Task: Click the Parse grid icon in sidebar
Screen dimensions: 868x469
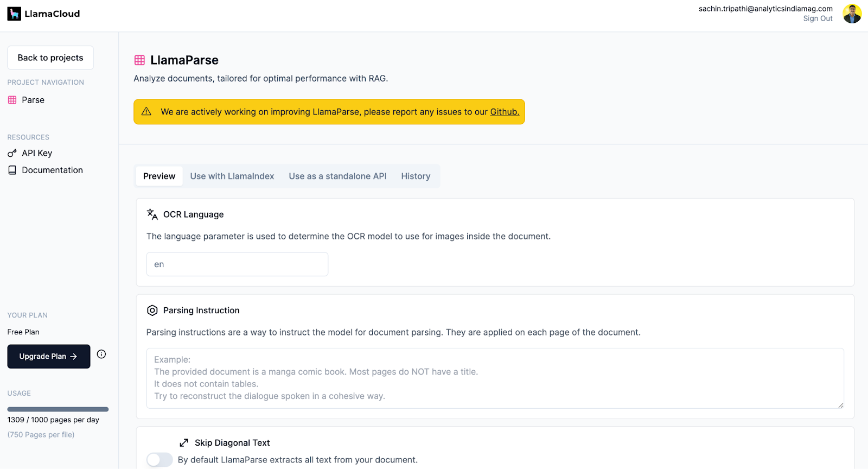Action: tap(12, 100)
